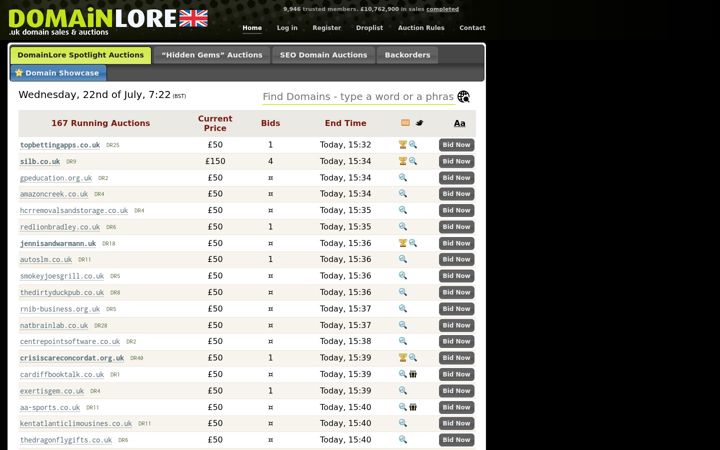This screenshot has width=720, height=450.
Task: Open the Droplist page
Action: pos(369,28)
